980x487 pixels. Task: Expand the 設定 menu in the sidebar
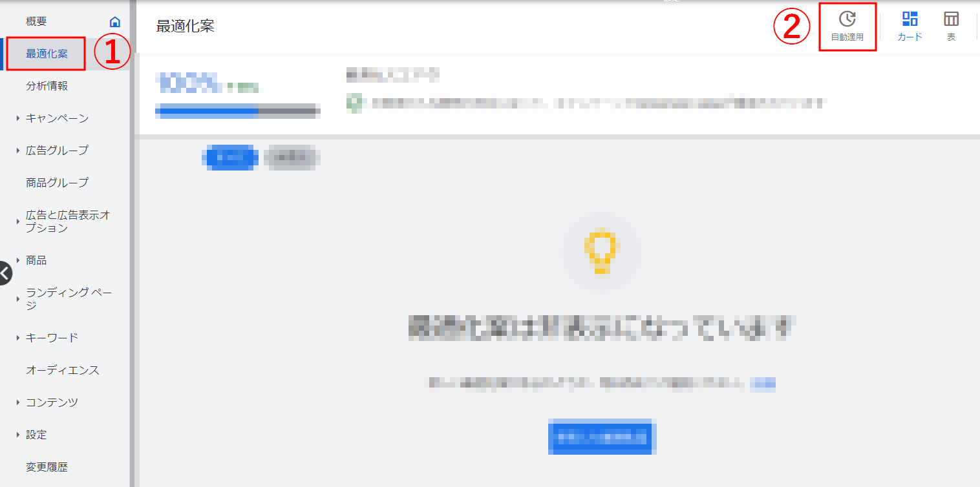pos(36,435)
